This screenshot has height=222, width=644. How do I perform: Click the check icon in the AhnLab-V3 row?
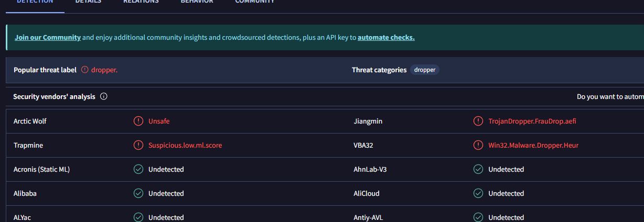click(478, 169)
